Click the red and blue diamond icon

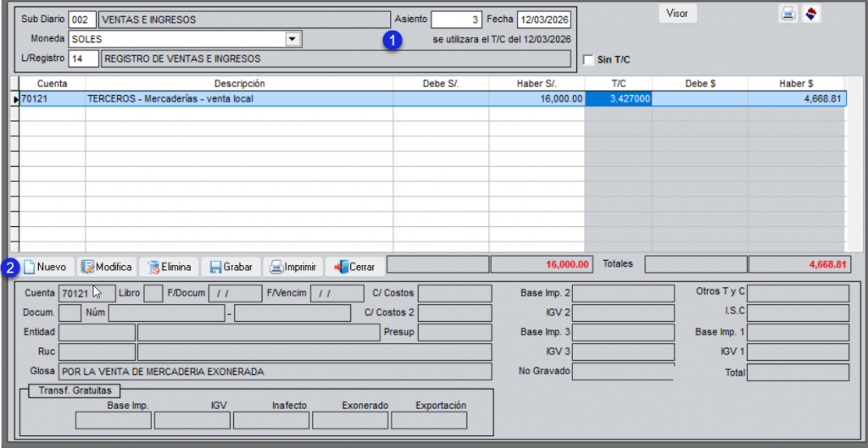pos(811,14)
